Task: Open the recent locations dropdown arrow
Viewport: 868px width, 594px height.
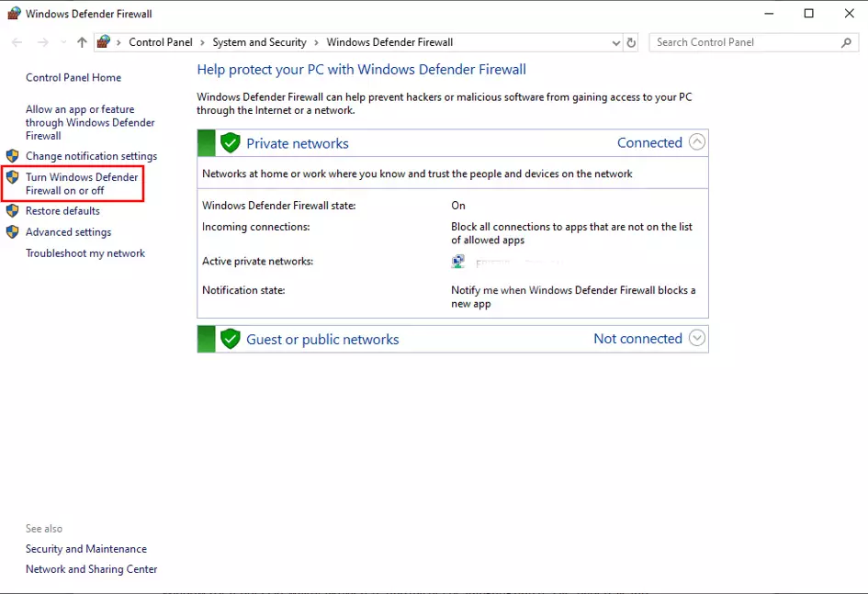Action: click(63, 42)
